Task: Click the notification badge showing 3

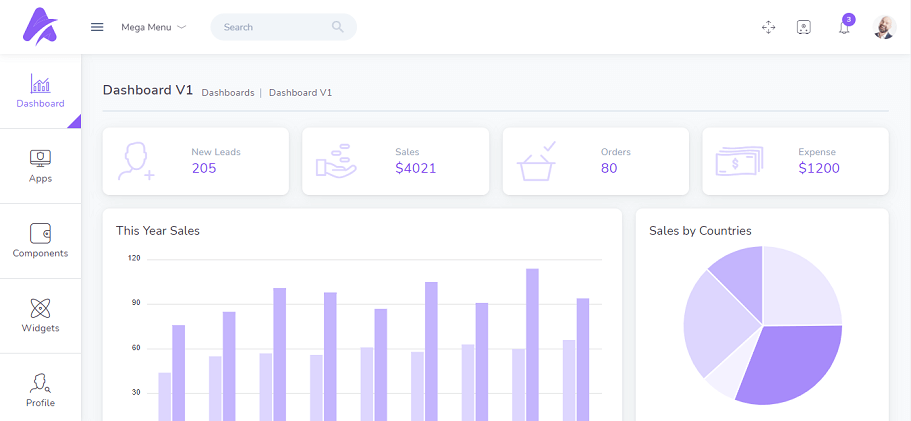Action: tap(849, 20)
